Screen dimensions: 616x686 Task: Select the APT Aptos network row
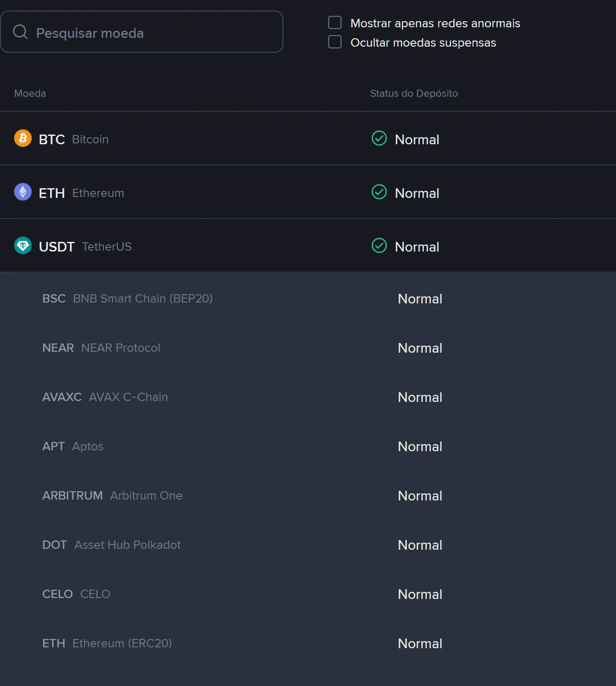click(308, 446)
